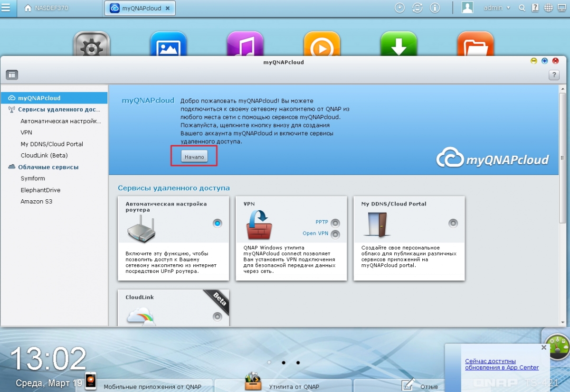The height and width of the screenshot is (392, 570).
Task: Go to first desktop page dot
Action: click(269, 362)
